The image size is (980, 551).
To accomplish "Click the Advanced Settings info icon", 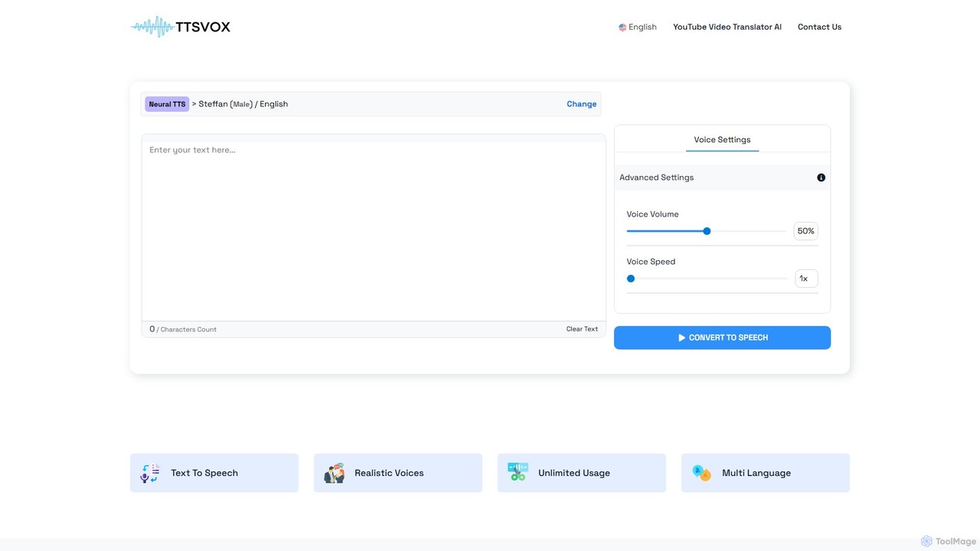I will 821,178.
